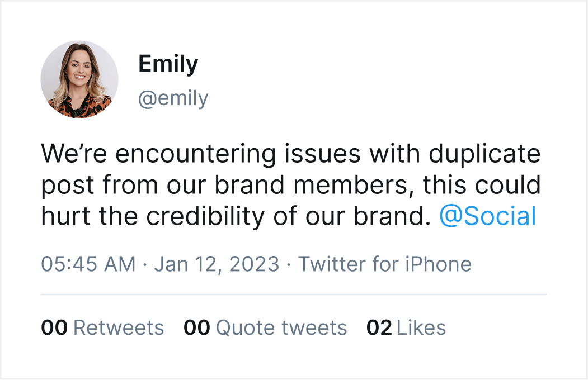588x380 pixels.
Task: View the Retweets list label
Action: 119,327
